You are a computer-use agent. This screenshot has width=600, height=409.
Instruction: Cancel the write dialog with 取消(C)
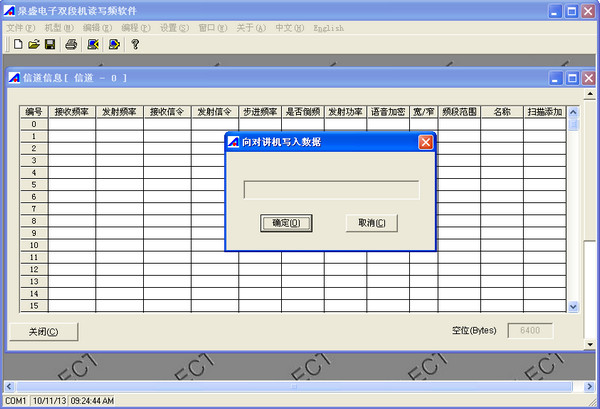click(372, 223)
